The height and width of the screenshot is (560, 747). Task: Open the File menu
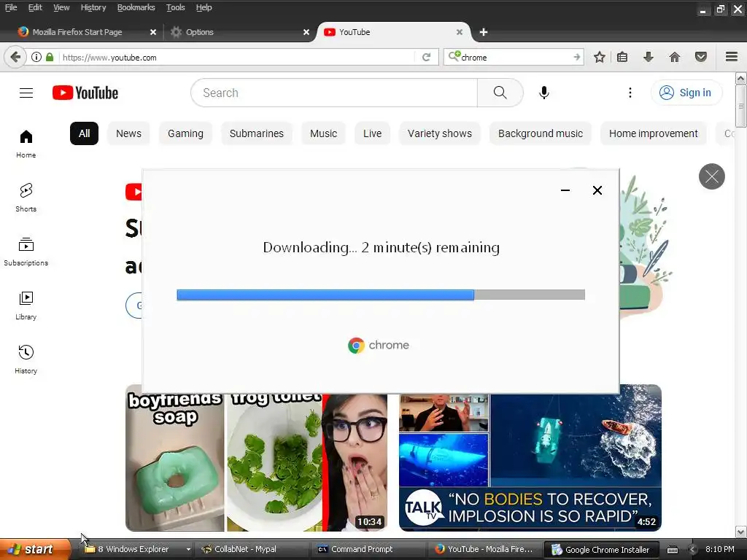11,7
